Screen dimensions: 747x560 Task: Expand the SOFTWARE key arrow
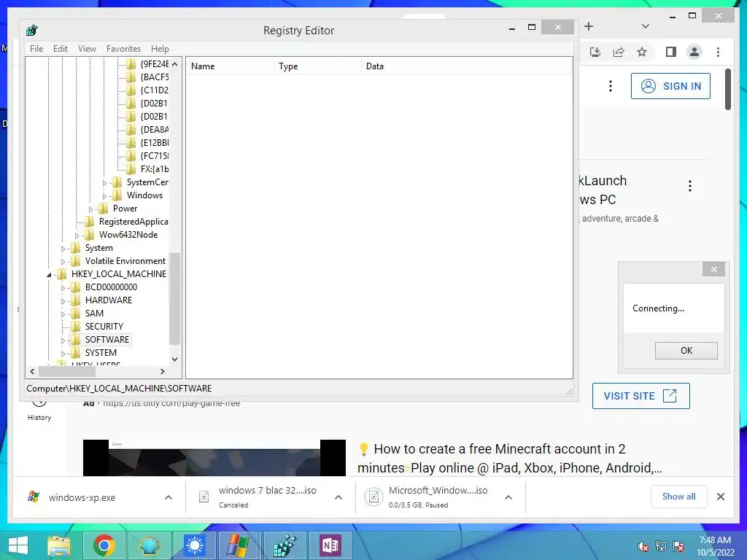click(x=63, y=341)
